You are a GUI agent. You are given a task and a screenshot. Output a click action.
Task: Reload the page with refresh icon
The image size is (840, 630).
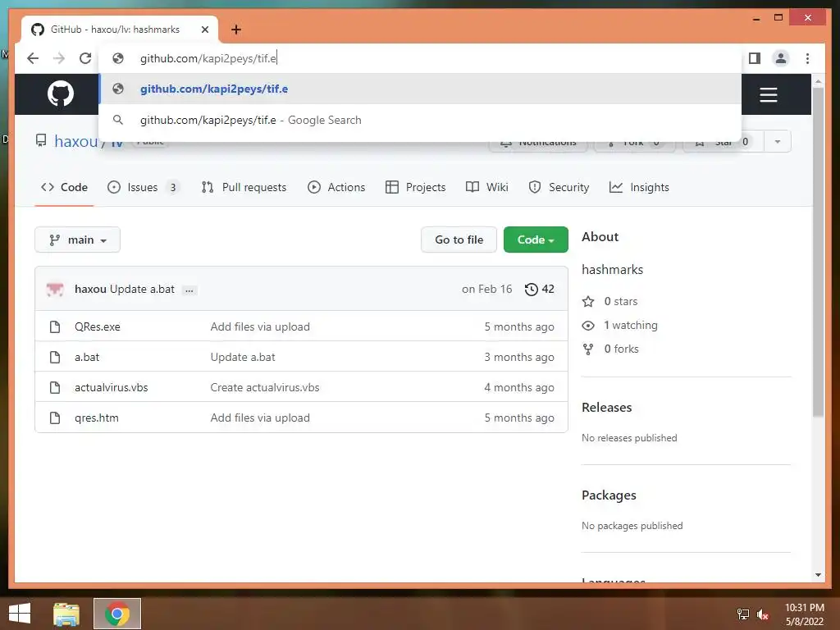click(85, 58)
